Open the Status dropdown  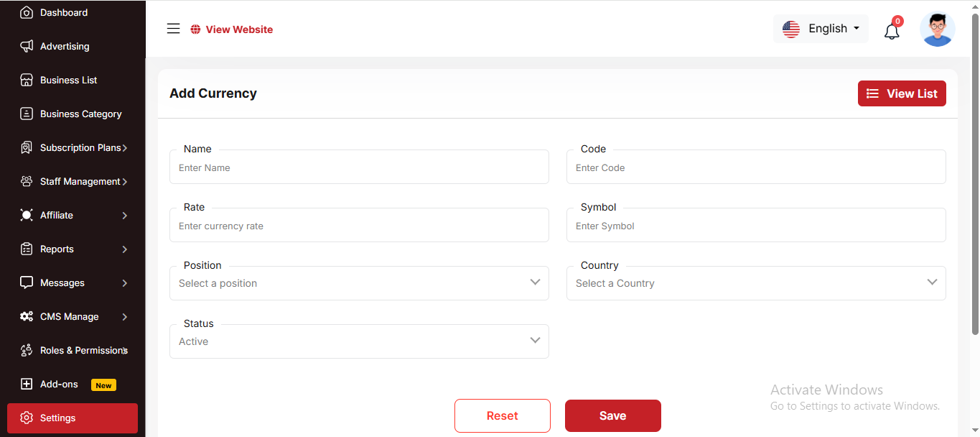click(359, 341)
